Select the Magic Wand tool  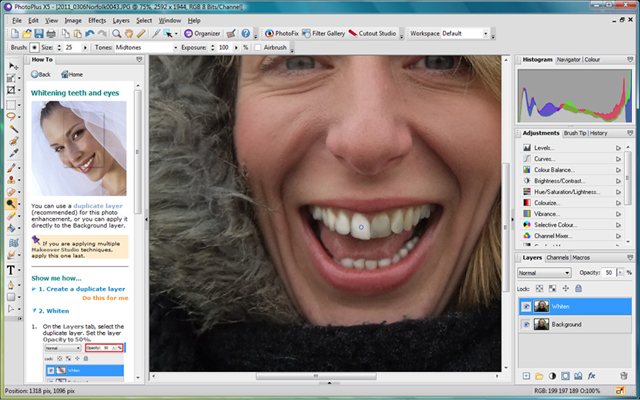13,129
